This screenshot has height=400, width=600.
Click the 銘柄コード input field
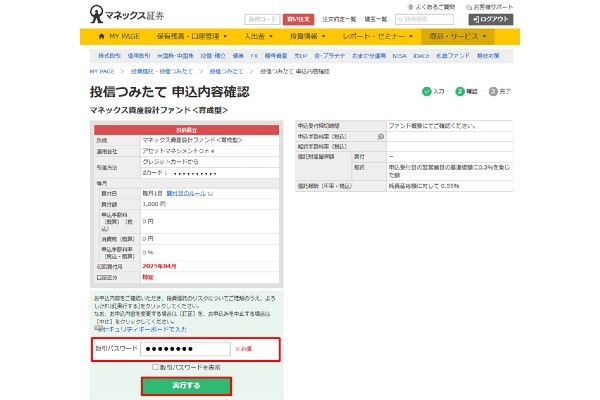click(262, 19)
